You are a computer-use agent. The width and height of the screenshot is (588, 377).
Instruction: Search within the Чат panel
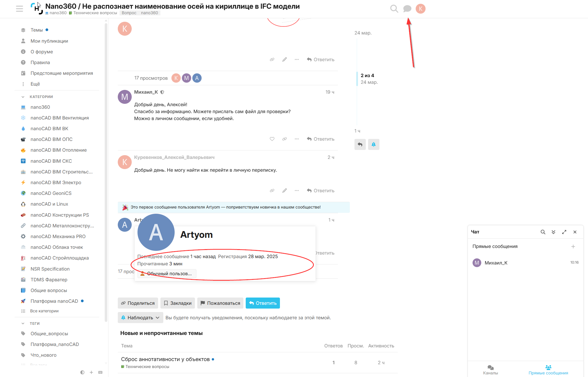click(543, 232)
